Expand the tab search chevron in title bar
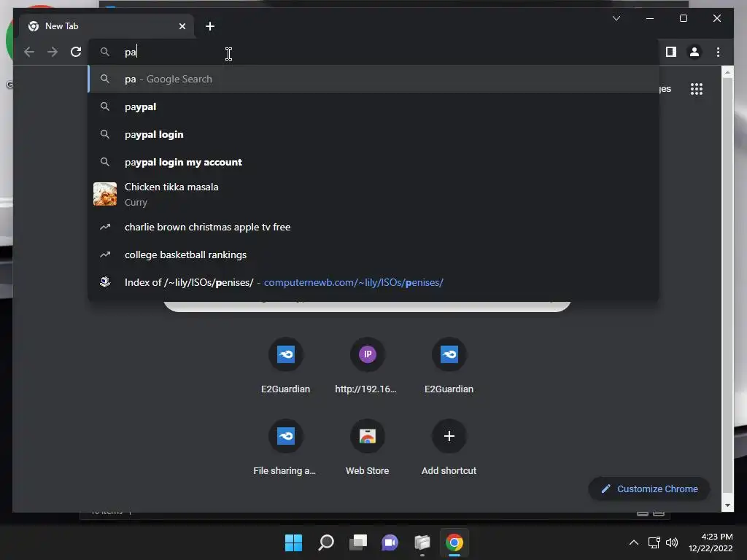747x560 pixels. click(616, 18)
